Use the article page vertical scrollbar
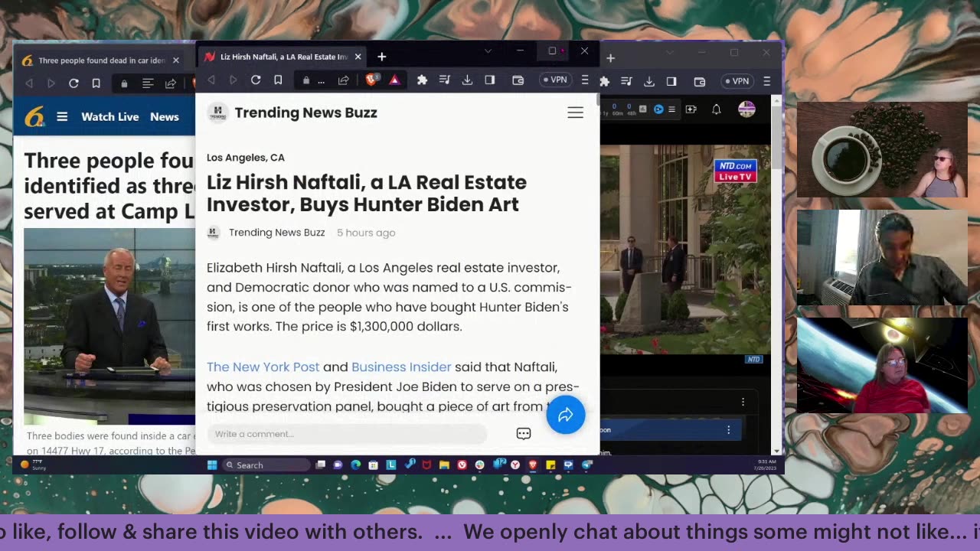Screen dimensions: 980x551 597,99
